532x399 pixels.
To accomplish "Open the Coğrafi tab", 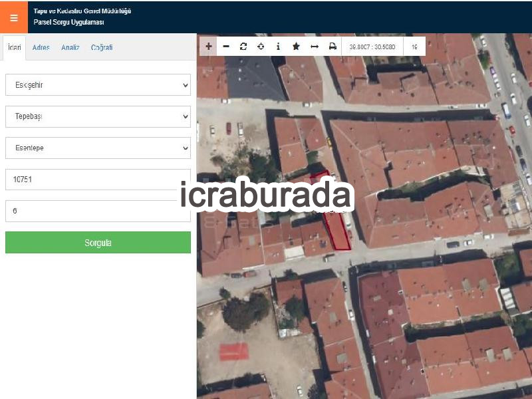I will tap(102, 47).
